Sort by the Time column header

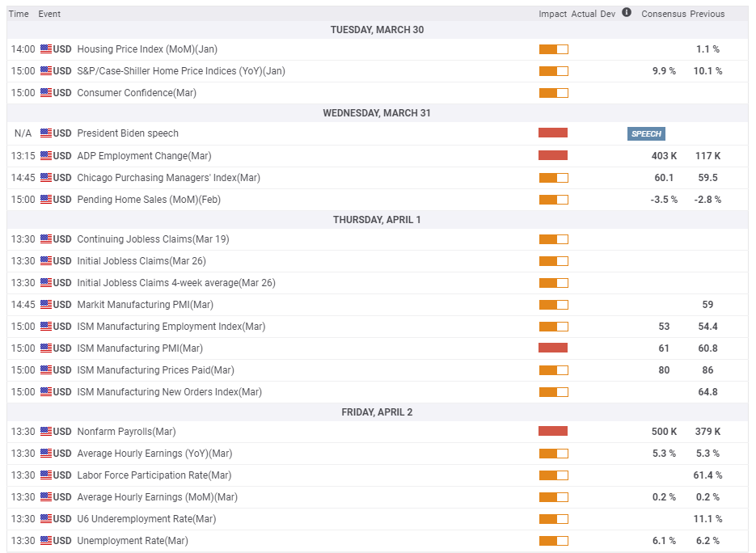tap(19, 14)
